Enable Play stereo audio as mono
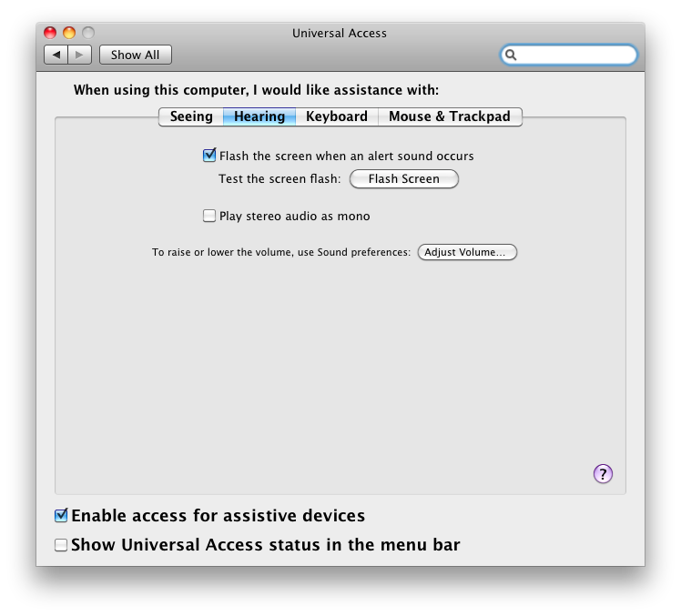Screen dimensions: 681x616 pyautogui.click(x=209, y=216)
